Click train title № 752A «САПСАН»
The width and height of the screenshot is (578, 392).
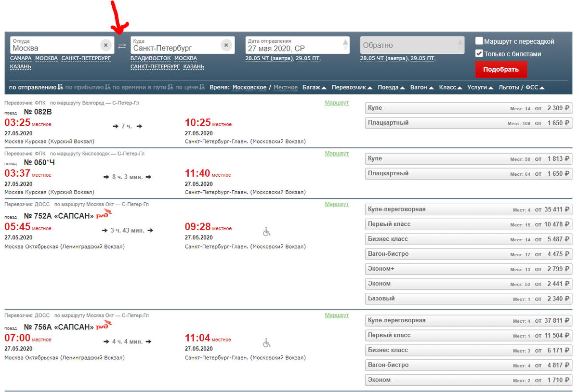tap(59, 216)
